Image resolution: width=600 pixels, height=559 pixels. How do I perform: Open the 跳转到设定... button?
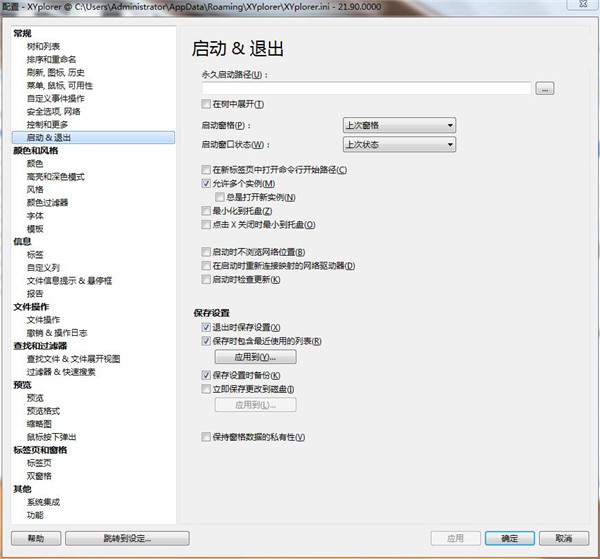[126, 538]
